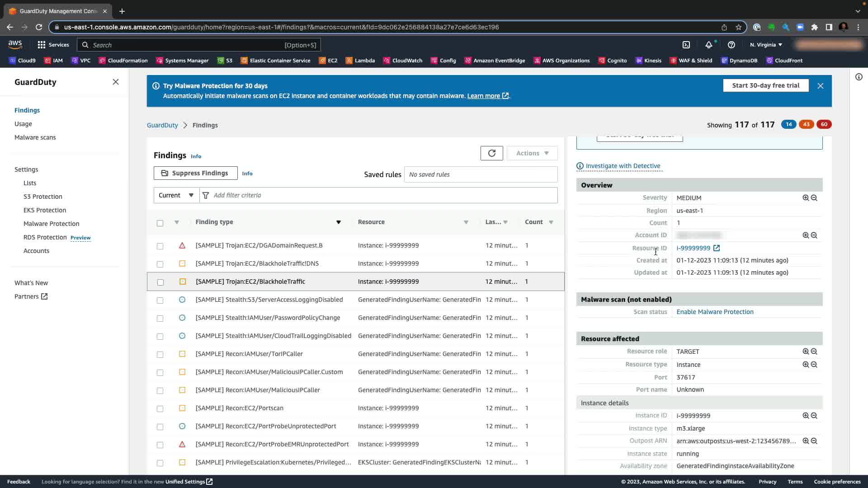Open S3 Protection settings page
The width and height of the screenshot is (868, 488).
43,197
